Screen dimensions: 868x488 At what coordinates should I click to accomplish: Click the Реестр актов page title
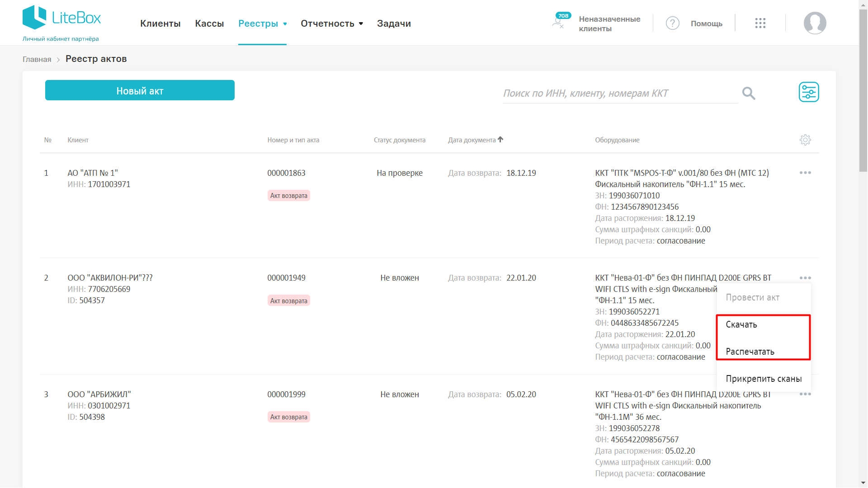96,59
